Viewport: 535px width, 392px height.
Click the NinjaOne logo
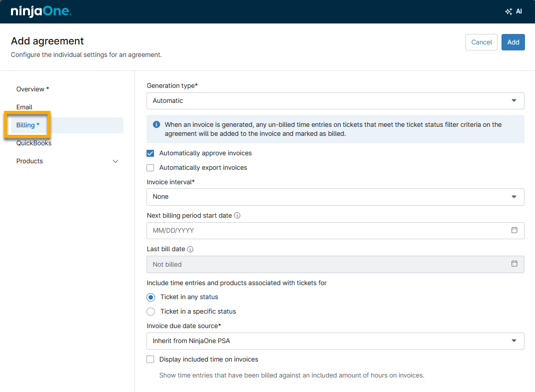coord(41,11)
